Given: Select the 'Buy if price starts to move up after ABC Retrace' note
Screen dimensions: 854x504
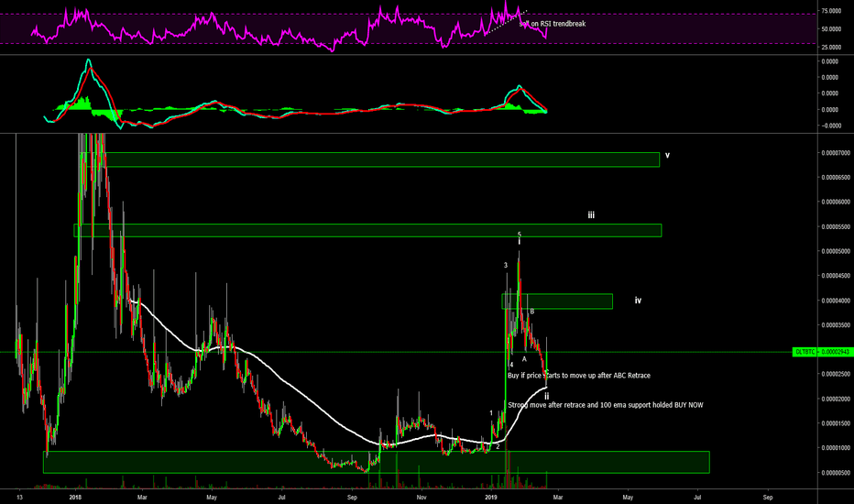Looking at the screenshot, I should tap(579, 376).
